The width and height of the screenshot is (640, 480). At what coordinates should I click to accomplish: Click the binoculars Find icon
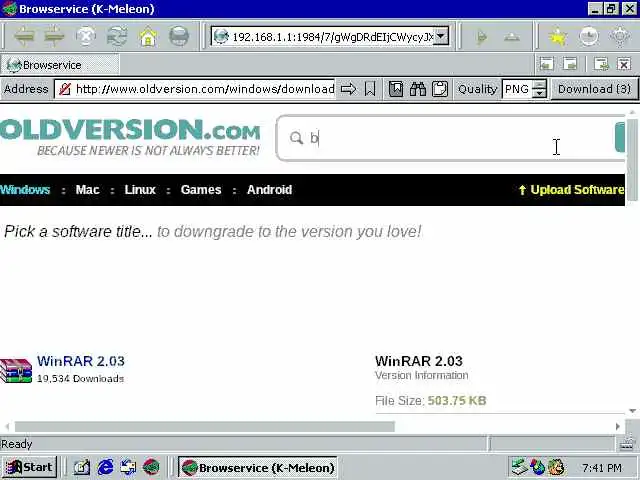[418, 89]
